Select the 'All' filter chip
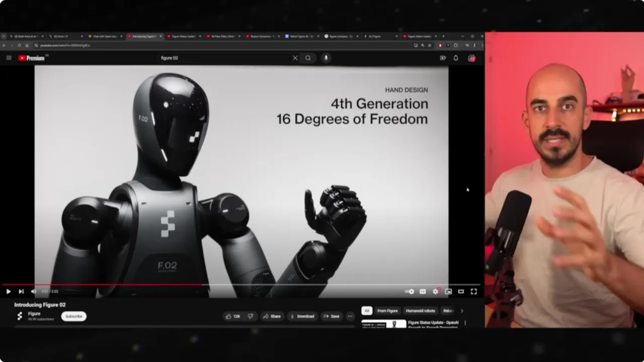Image resolution: width=644 pixels, height=362 pixels. pos(367,311)
